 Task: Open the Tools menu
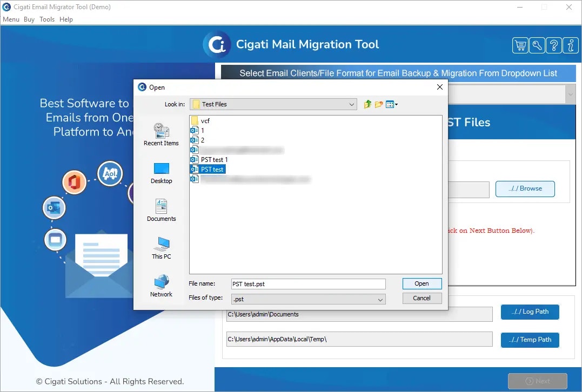click(47, 19)
